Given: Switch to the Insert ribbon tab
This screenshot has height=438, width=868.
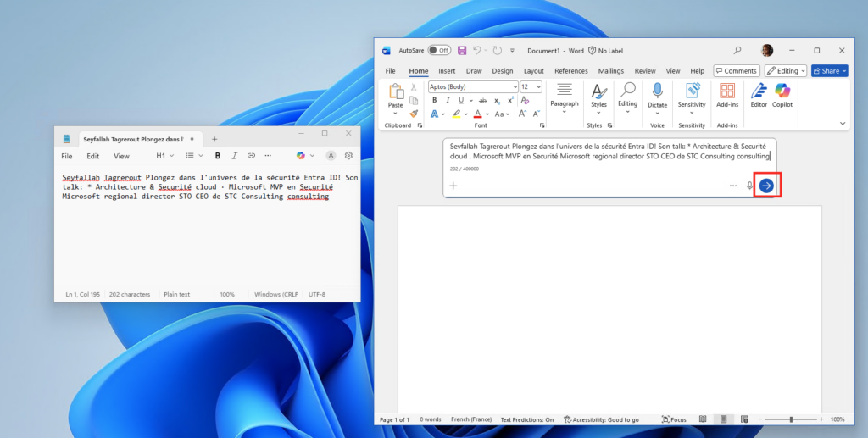Looking at the screenshot, I should point(447,71).
